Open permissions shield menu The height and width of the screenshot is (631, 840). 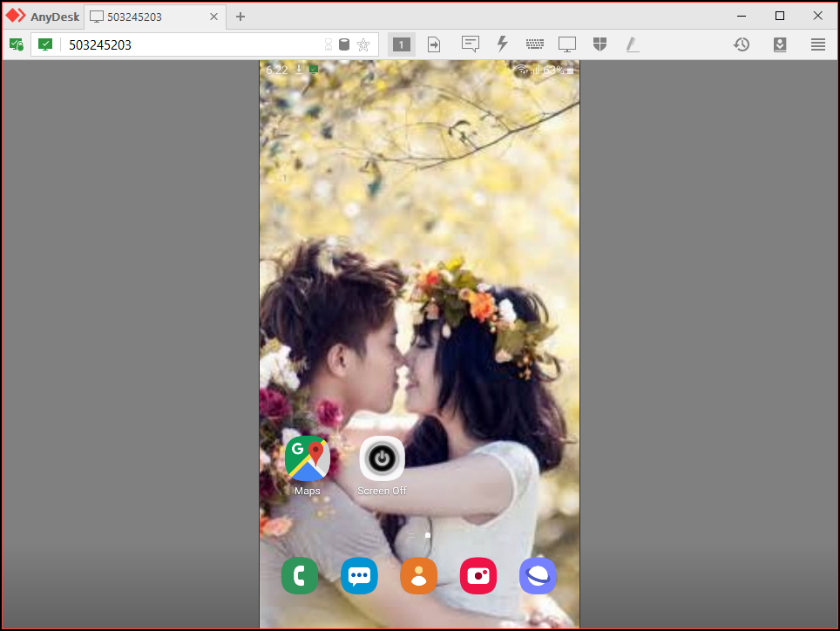(x=600, y=44)
